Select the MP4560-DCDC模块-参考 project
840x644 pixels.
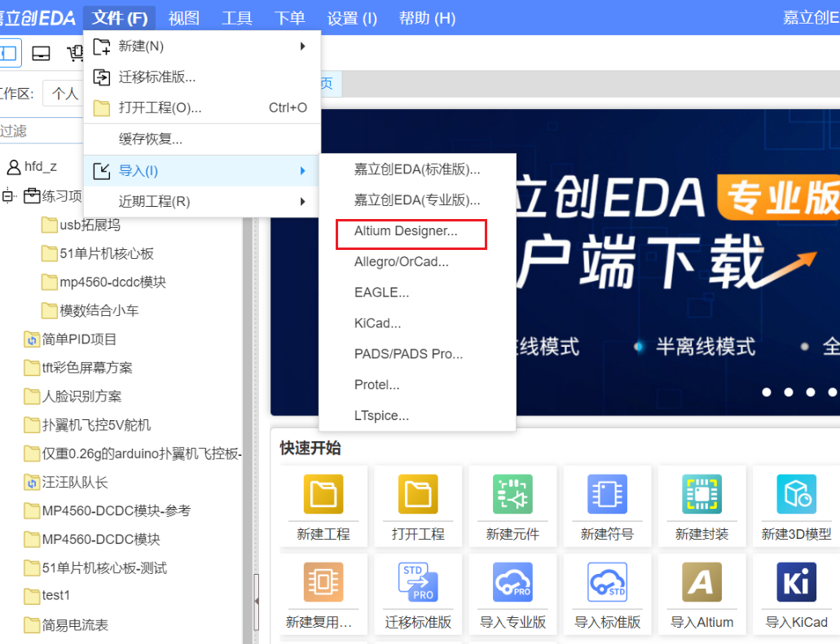117,511
